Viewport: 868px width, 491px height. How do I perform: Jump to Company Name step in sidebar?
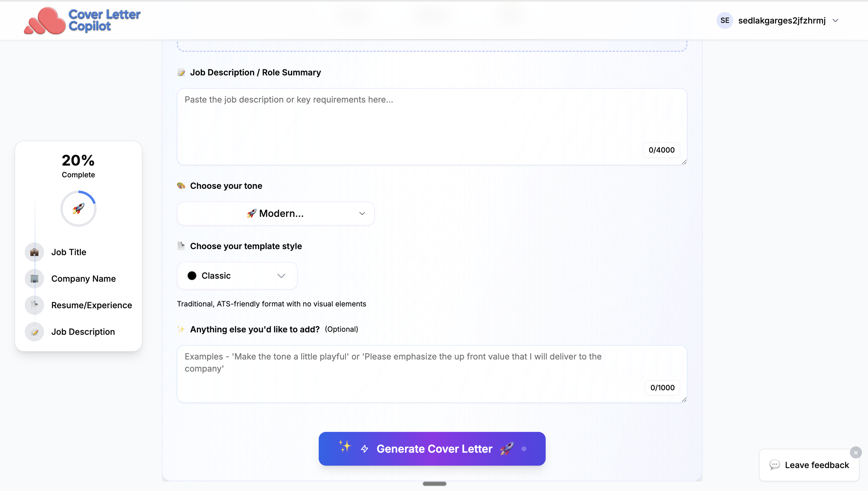pos(83,279)
